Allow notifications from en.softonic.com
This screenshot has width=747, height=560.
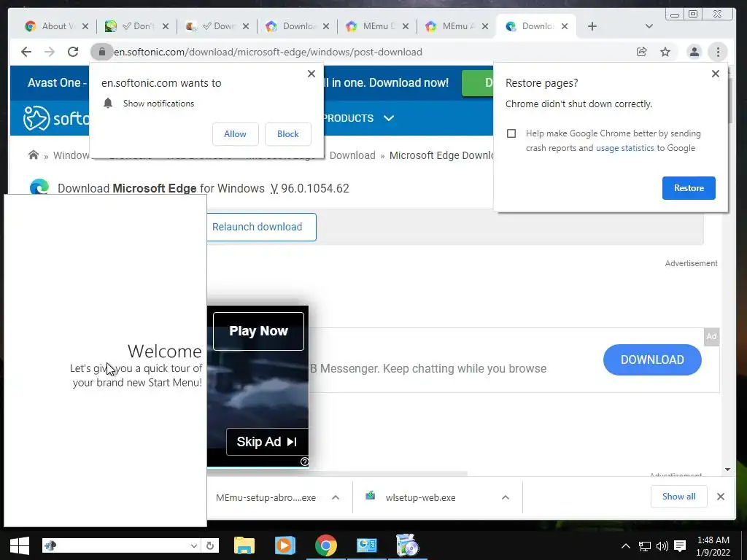pos(236,134)
